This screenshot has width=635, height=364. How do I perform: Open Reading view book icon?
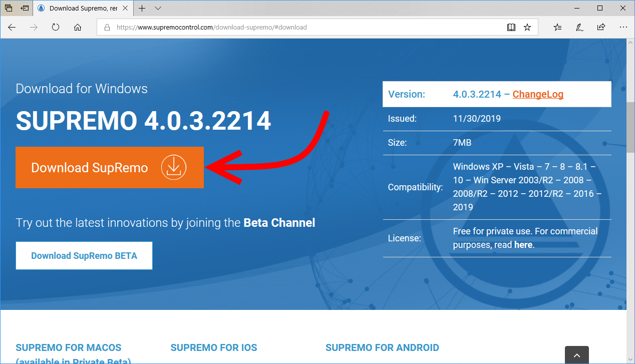[x=511, y=28]
